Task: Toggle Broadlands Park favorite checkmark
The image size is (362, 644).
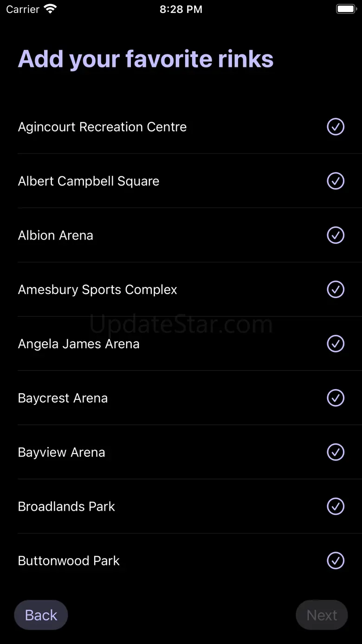Action: [x=336, y=507]
